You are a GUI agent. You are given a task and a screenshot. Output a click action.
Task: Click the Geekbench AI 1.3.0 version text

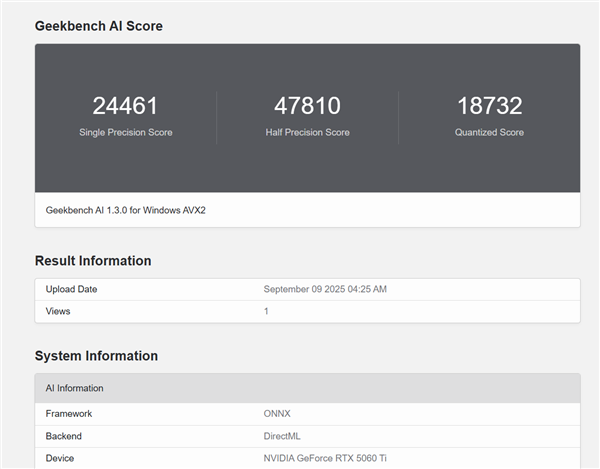pyautogui.click(x=126, y=210)
